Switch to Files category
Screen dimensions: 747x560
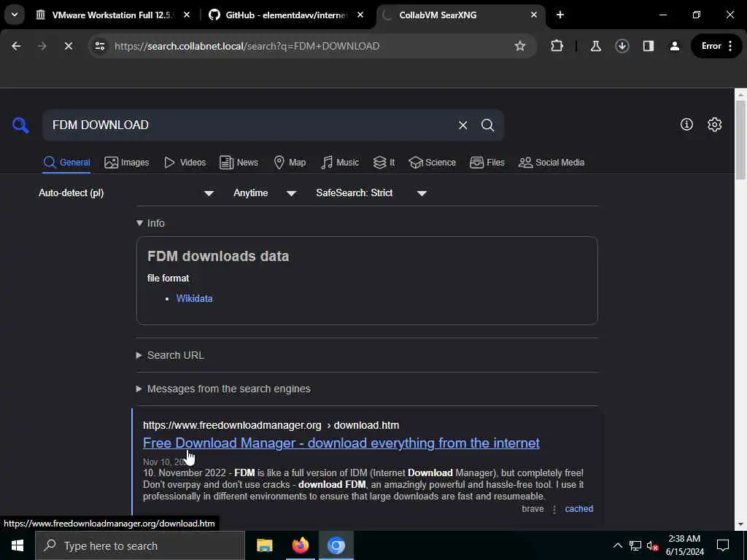pos(487,163)
